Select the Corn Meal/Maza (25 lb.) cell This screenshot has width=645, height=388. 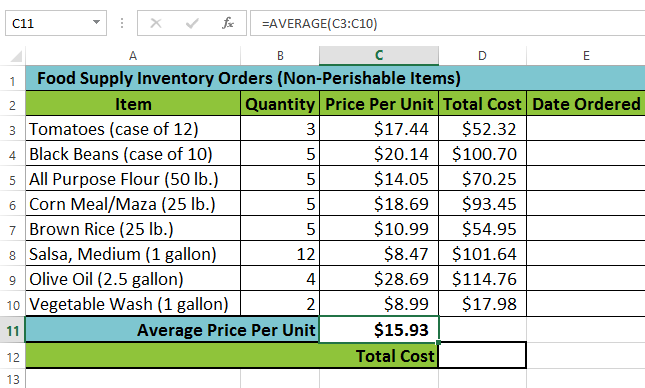[x=133, y=204]
